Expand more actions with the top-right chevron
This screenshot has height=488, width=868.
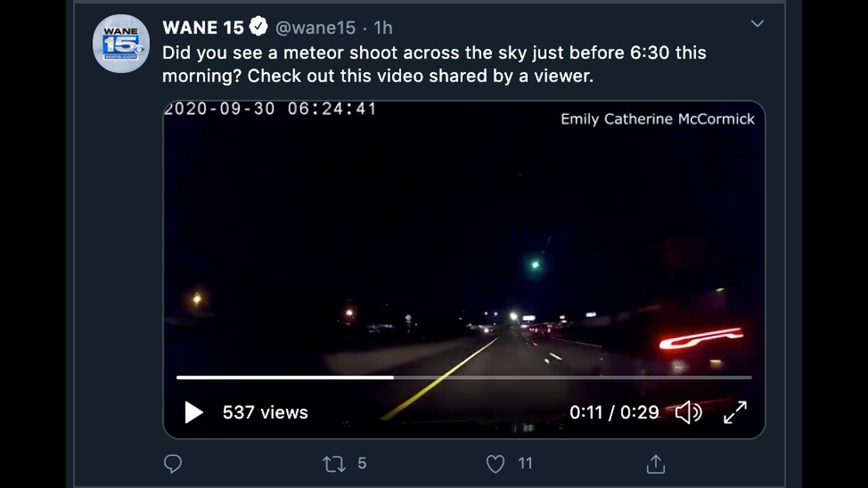click(x=758, y=24)
